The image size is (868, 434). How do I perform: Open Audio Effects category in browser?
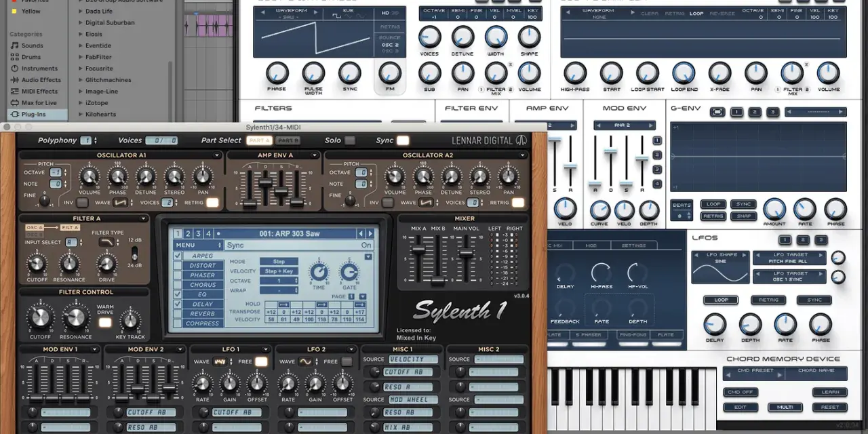41,80
